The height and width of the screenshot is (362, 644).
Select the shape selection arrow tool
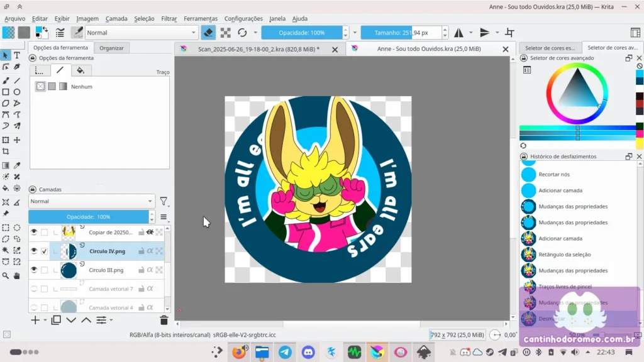coord(5,55)
